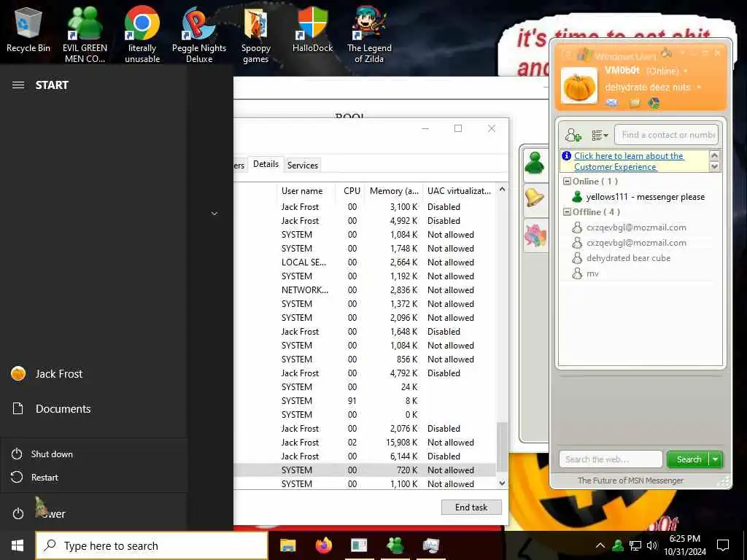
Task: Select the highlighted SYSTEM 720 K row
Action: (365, 470)
